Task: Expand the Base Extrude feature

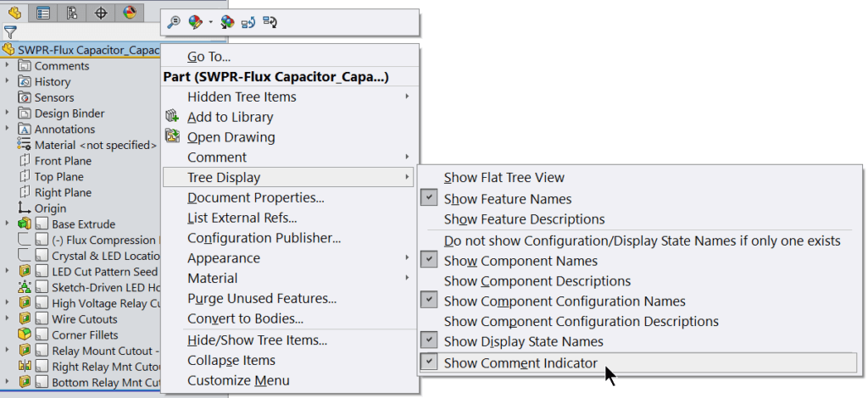Action: click(8, 224)
